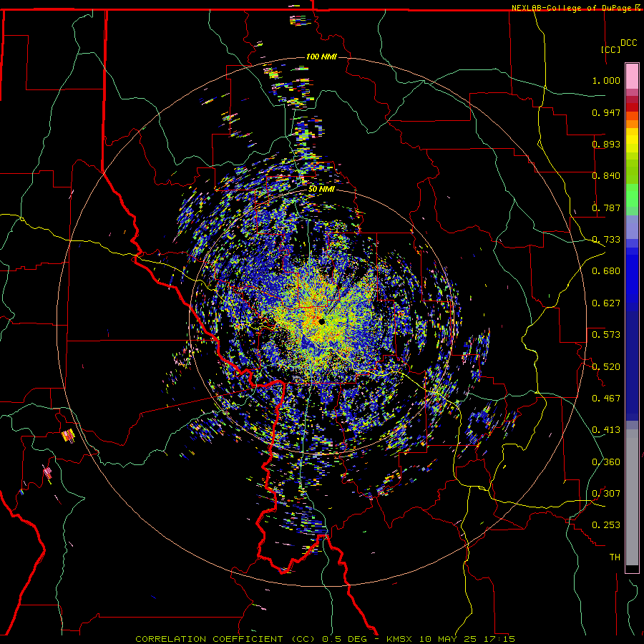Click the 0.520 scale value
Viewport: 644px width, 644px height.
[606, 367]
